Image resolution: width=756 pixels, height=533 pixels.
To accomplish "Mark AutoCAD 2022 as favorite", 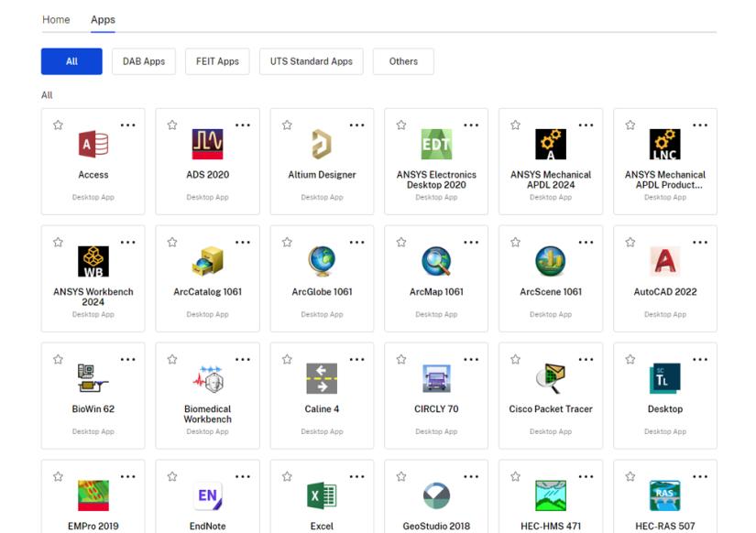I will pos(630,242).
